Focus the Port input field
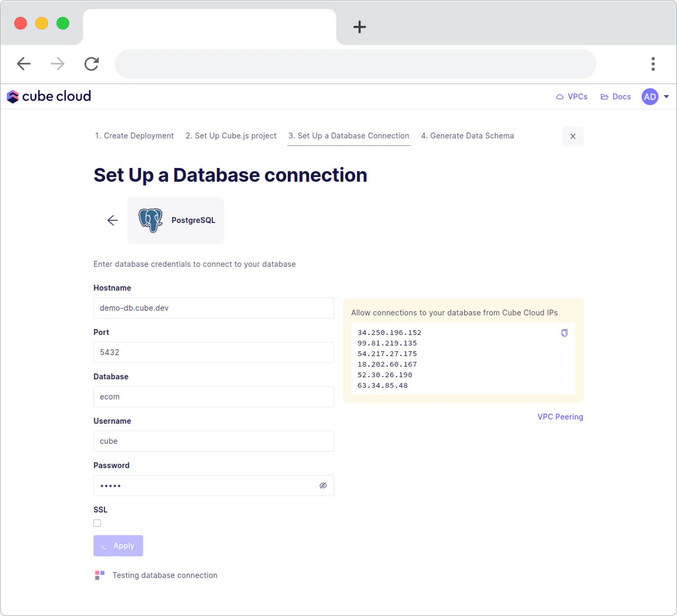 214,352
